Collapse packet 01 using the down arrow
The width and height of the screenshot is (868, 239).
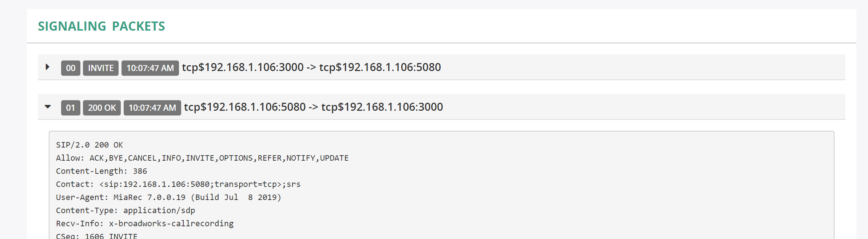point(48,107)
